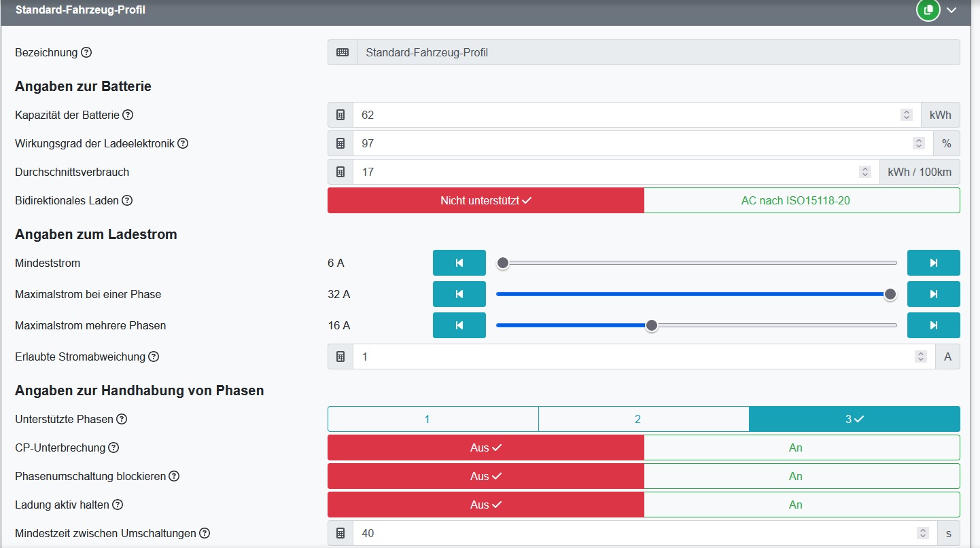Open help for Unterstützte Phasen
The height and width of the screenshot is (548, 980).
click(x=122, y=419)
